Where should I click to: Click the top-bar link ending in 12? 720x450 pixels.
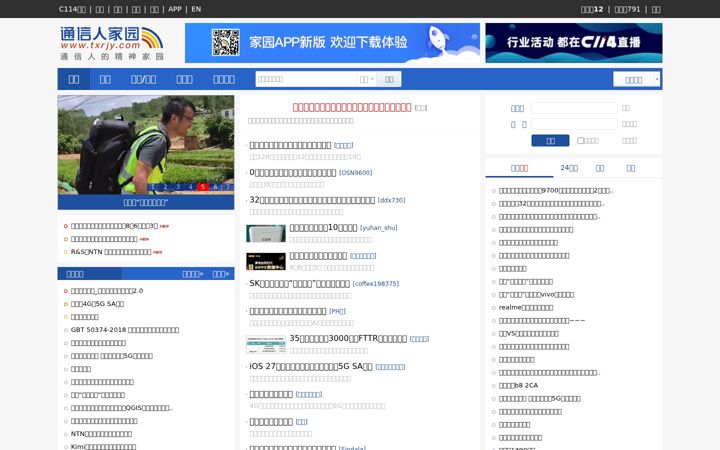pyautogui.click(x=592, y=9)
